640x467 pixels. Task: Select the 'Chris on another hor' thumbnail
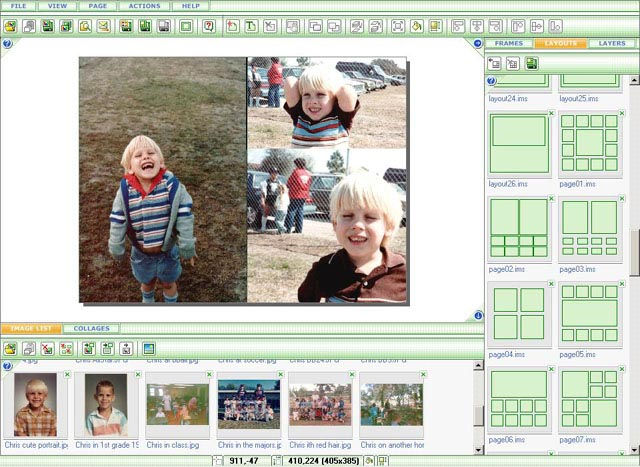tap(391, 405)
